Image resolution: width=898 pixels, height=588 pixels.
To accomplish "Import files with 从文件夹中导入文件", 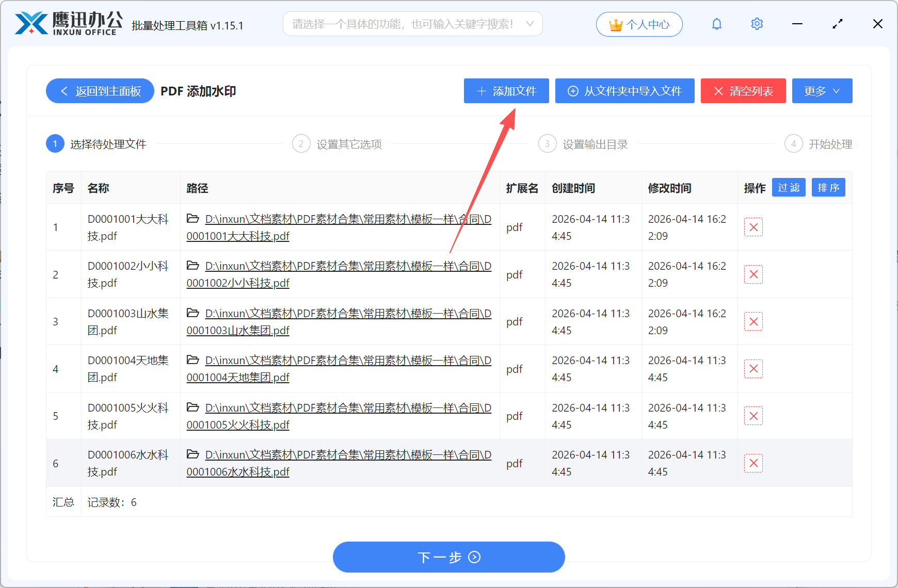I will (624, 91).
